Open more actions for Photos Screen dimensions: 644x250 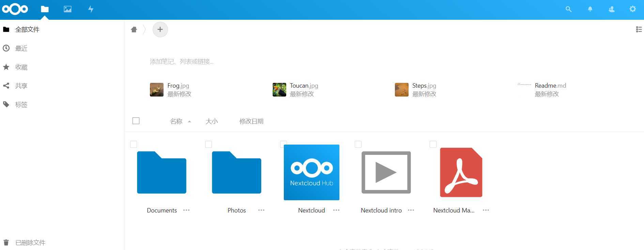(x=261, y=210)
